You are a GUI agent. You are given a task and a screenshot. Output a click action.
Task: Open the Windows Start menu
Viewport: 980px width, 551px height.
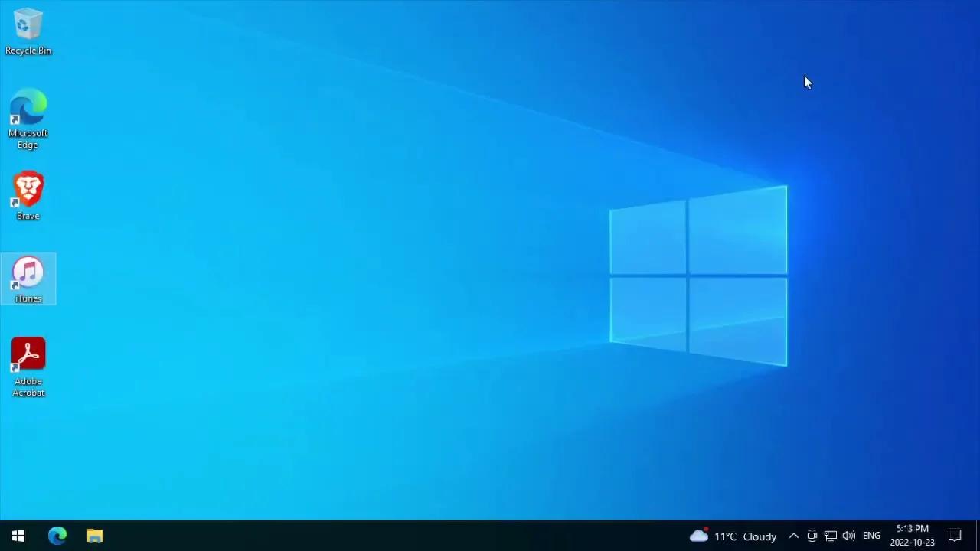(x=18, y=536)
